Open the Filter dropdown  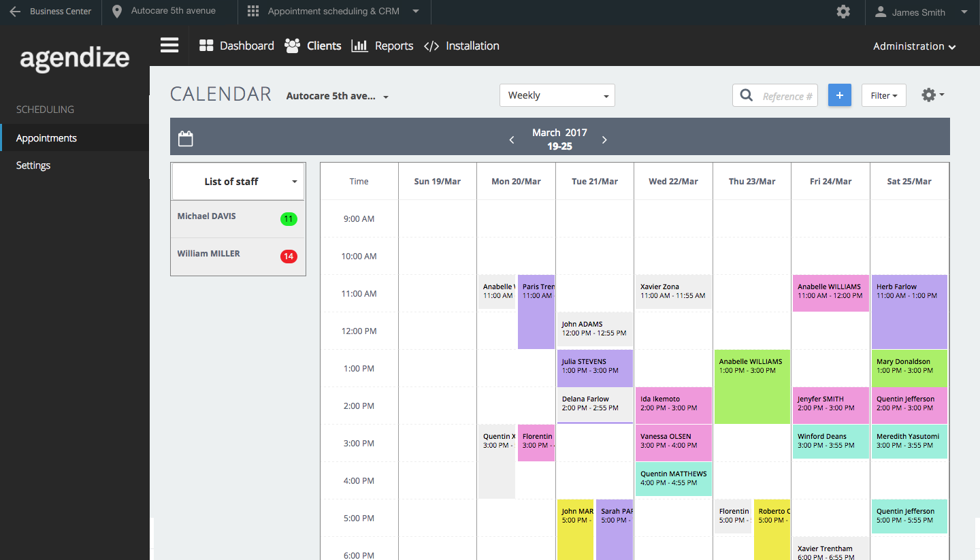click(x=883, y=95)
